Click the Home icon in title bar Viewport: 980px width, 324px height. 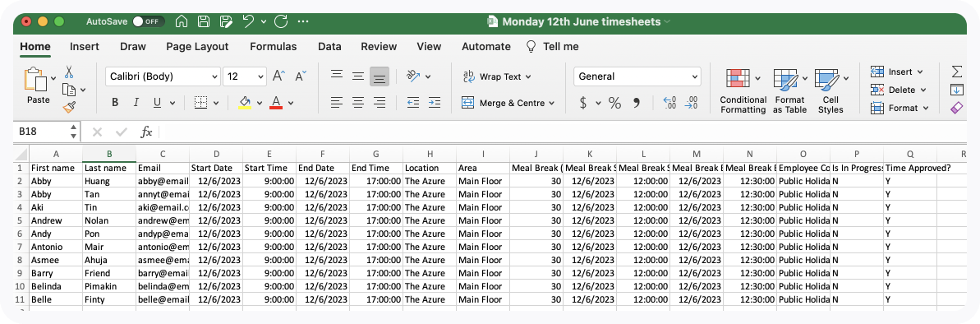tap(182, 21)
